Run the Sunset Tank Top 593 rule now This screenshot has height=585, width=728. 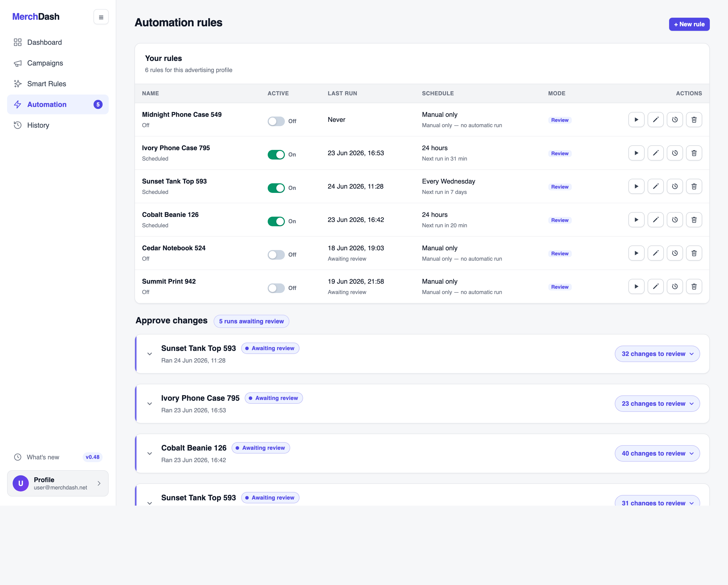click(x=636, y=186)
